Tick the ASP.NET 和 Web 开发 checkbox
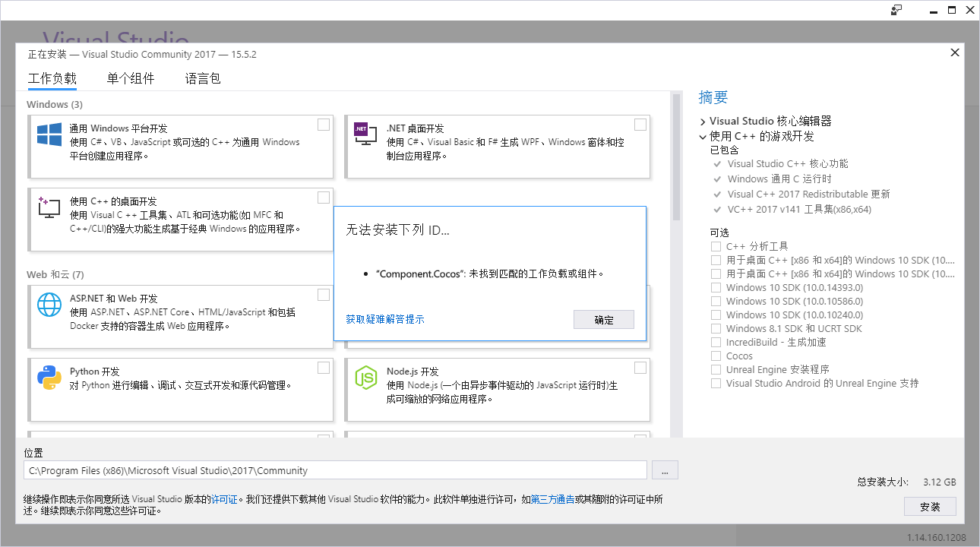980x547 pixels. [x=324, y=295]
